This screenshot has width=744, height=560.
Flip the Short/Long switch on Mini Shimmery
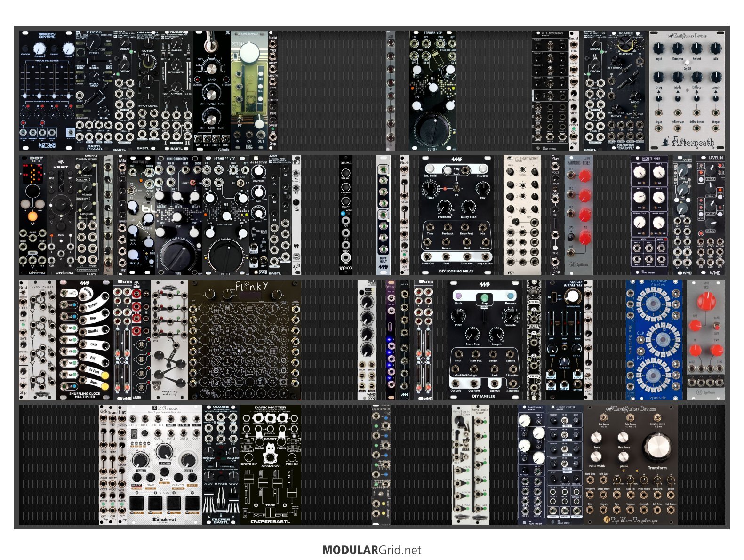193,182
